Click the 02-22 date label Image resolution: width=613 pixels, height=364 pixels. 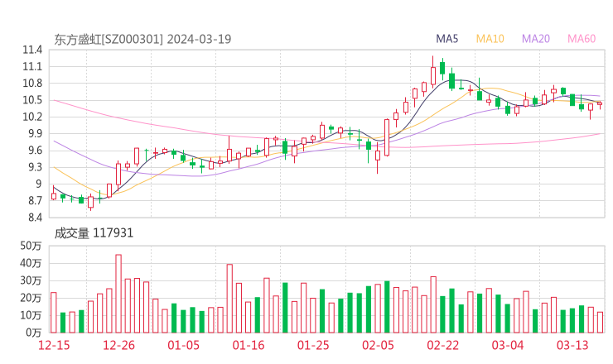442,345
